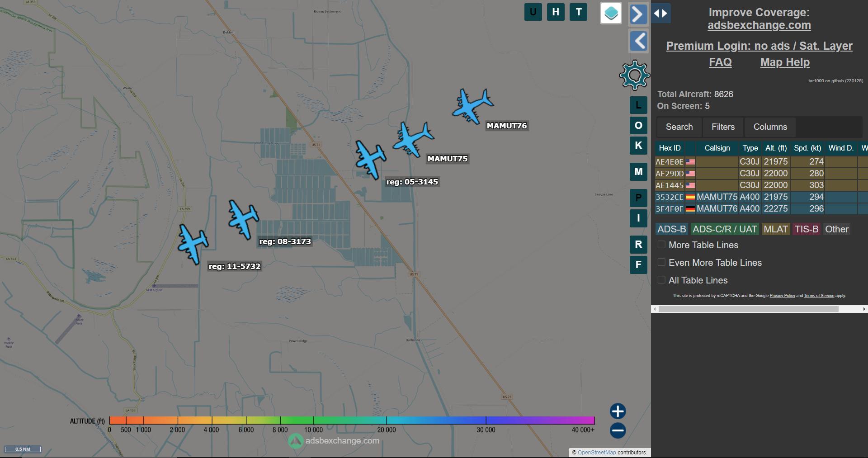Zoom in with the plus button

(x=618, y=411)
